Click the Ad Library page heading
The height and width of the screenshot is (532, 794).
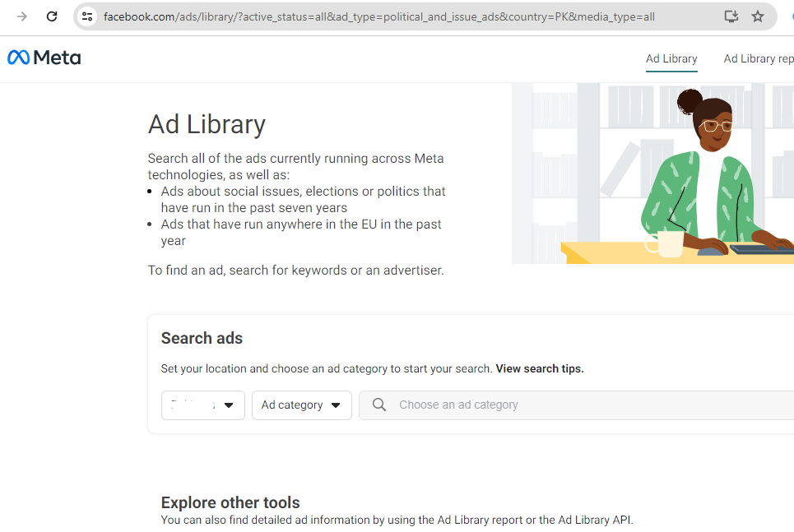207,124
